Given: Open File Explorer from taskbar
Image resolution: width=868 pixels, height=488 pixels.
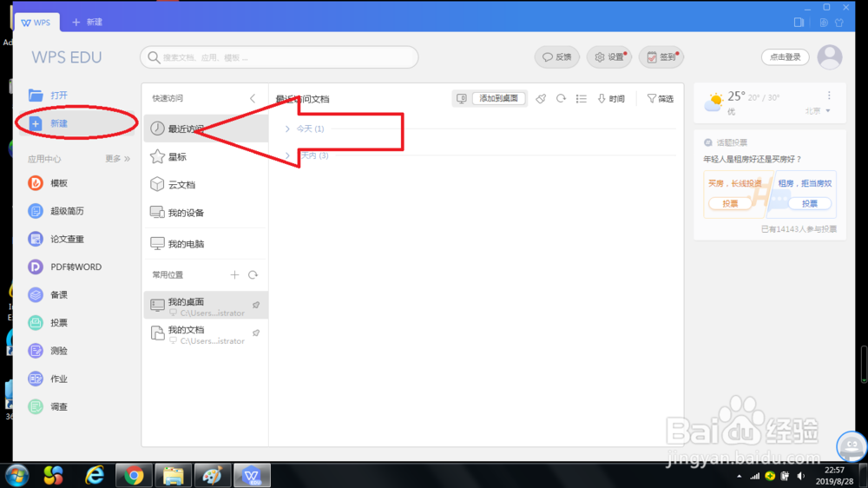Looking at the screenshot, I should (173, 475).
